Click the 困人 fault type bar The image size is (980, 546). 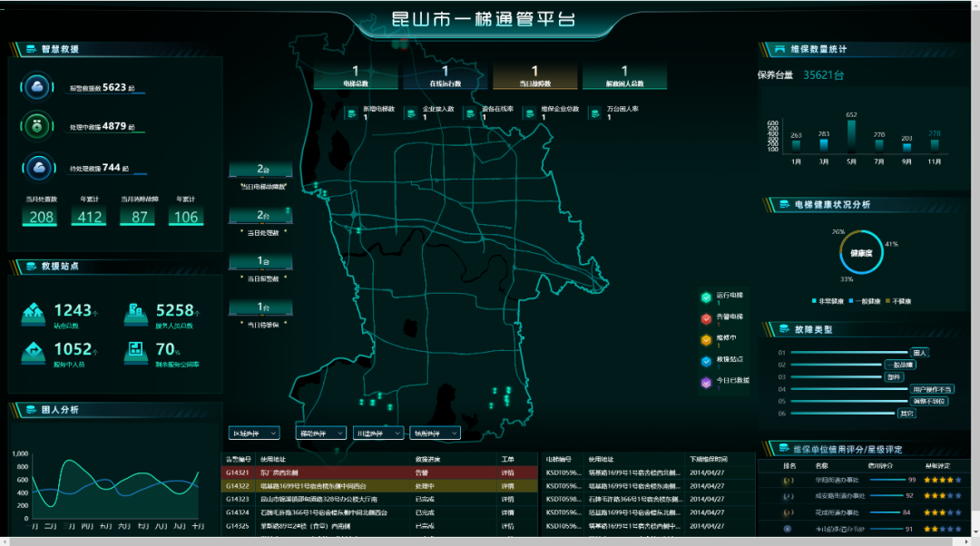point(850,353)
